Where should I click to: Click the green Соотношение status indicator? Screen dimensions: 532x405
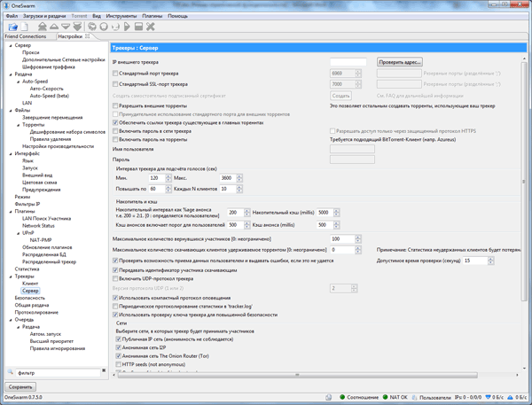342,397
